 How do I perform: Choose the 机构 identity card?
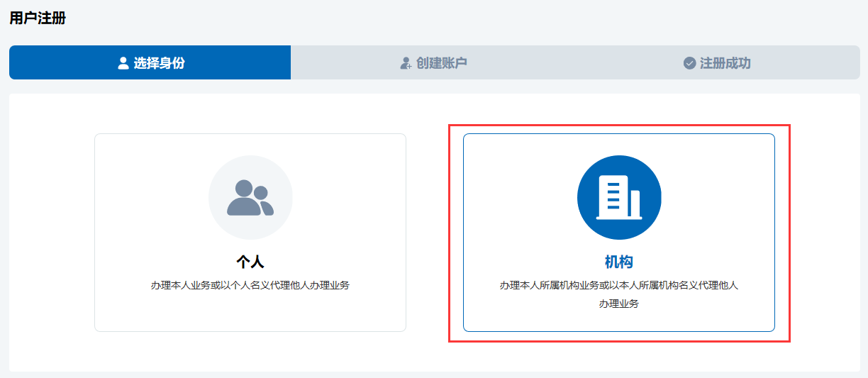click(619, 233)
